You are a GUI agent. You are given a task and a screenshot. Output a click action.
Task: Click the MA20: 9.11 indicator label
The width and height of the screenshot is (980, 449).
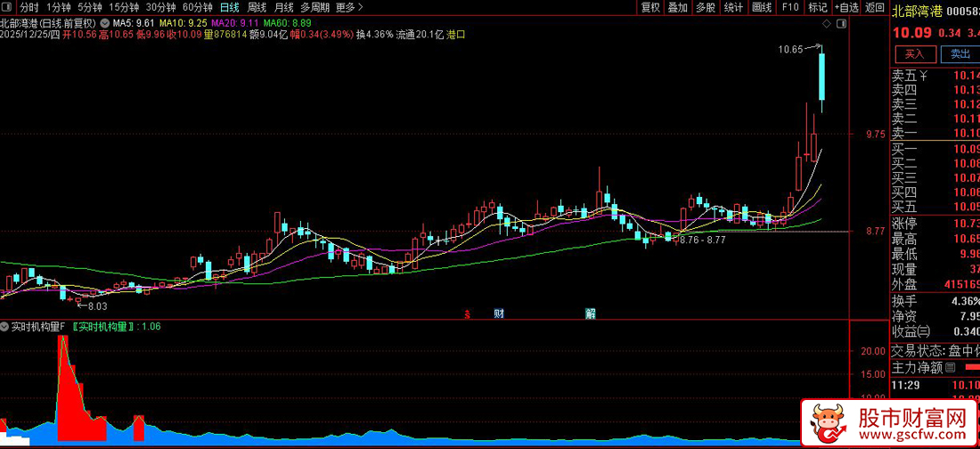coord(235,24)
